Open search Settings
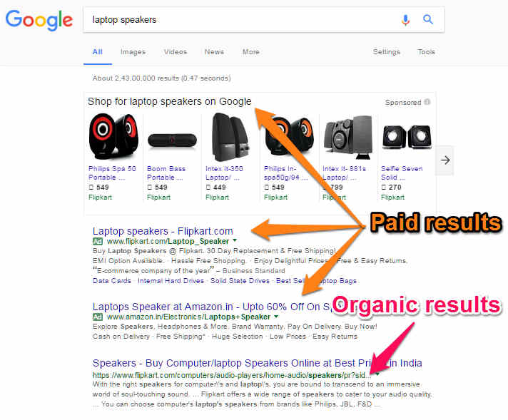 [386, 52]
